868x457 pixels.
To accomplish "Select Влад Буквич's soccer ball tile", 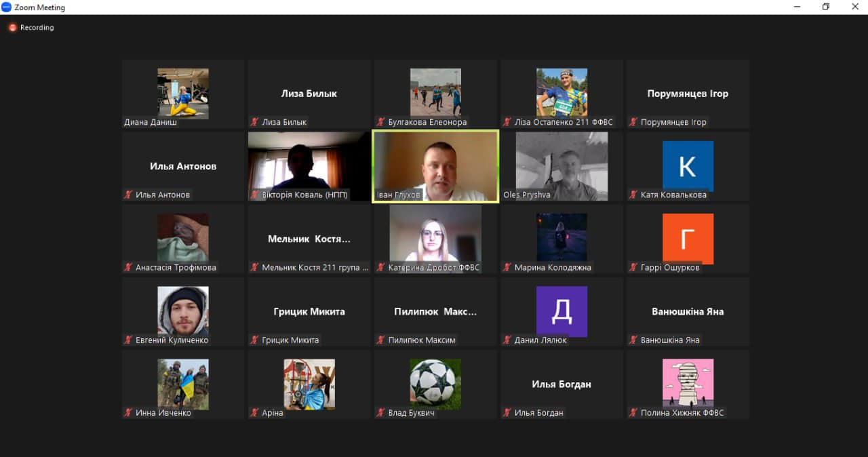I will coord(435,384).
